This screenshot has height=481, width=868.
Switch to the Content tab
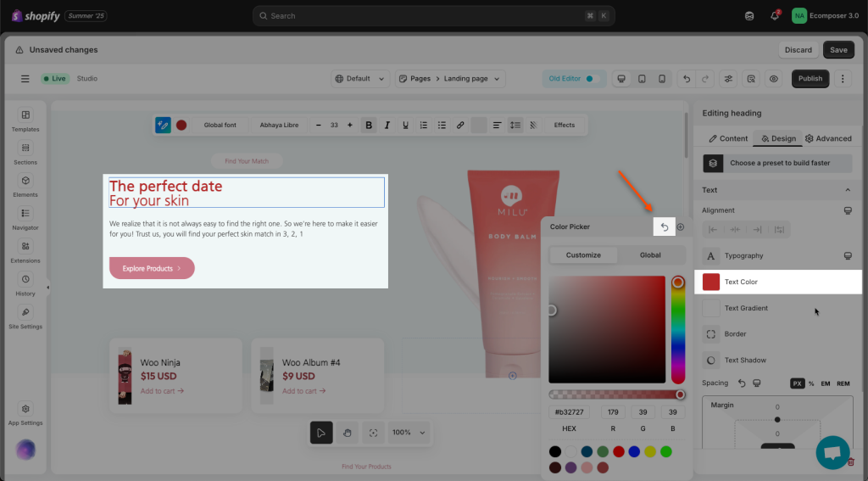[x=728, y=138]
